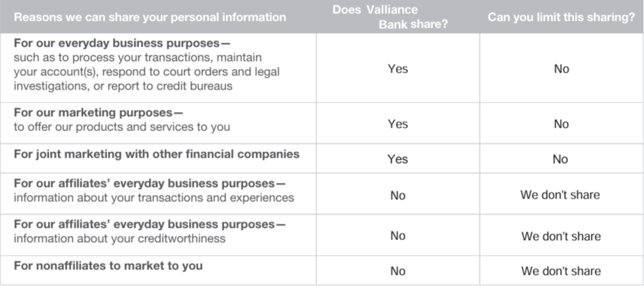The image size is (644, 286).
Task: Click 'No' in the transactions and experiences row
Action: 398,195
